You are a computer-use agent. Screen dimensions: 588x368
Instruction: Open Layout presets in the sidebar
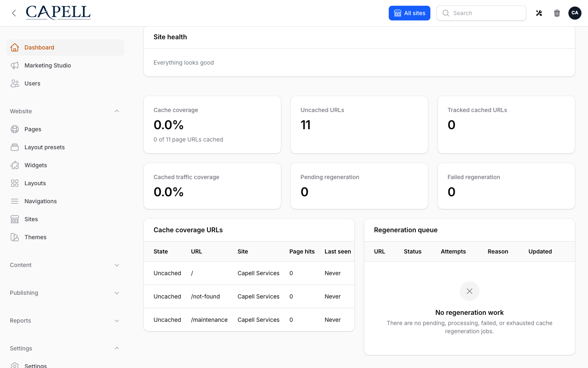65,147
